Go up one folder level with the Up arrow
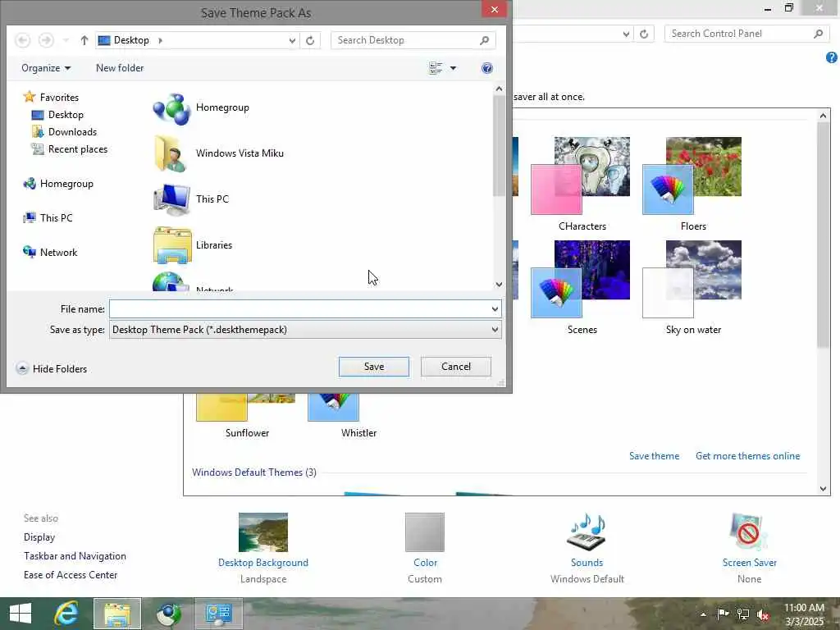This screenshot has width=840, height=630. click(x=84, y=40)
